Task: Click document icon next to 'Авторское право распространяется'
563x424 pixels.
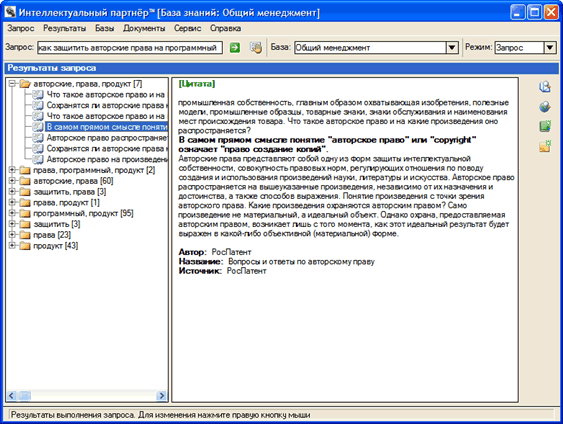Action: click(x=38, y=138)
